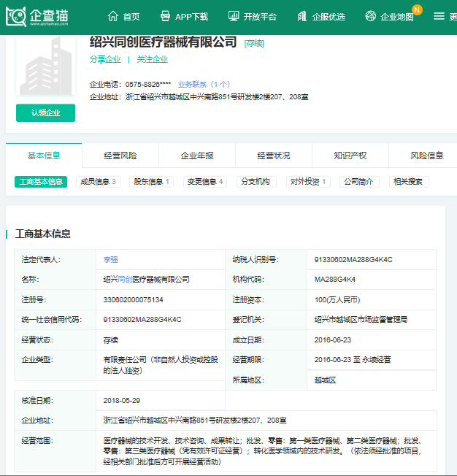
Task: Open the 首页 home icon link
Action: coord(112,16)
